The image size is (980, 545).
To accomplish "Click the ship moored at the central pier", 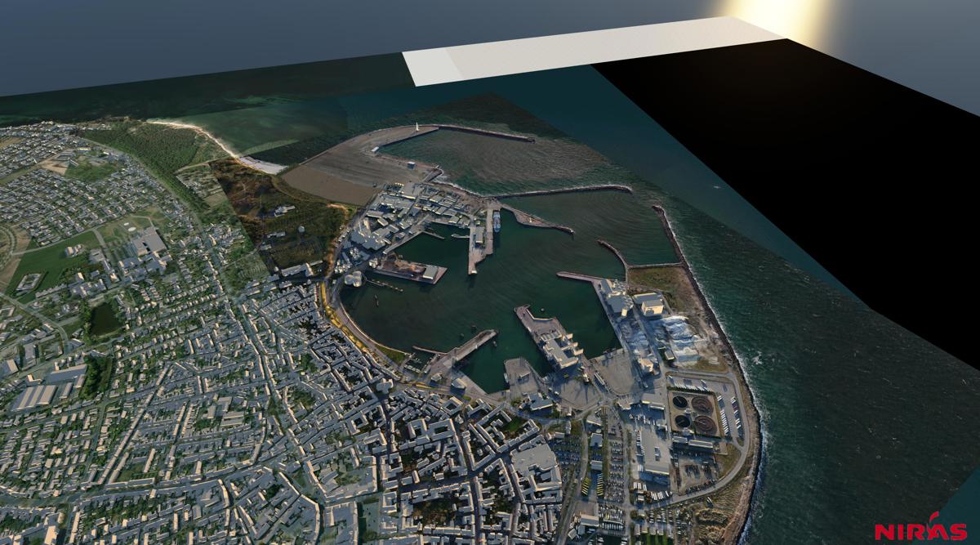I will 496,220.
